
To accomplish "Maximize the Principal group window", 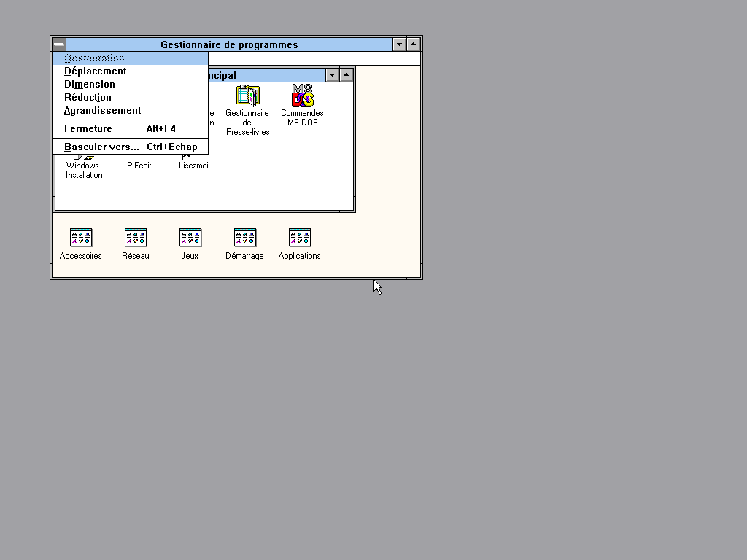I will click(x=347, y=75).
